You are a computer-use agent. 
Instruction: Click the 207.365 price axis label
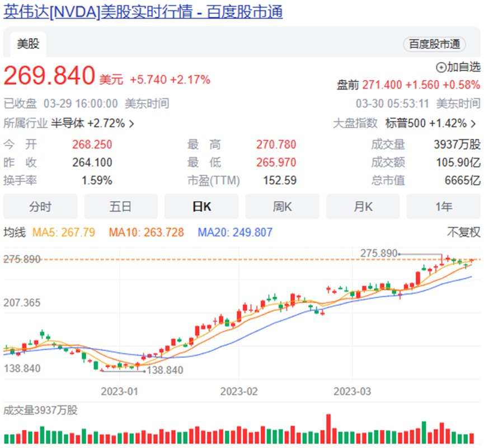(22, 303)
